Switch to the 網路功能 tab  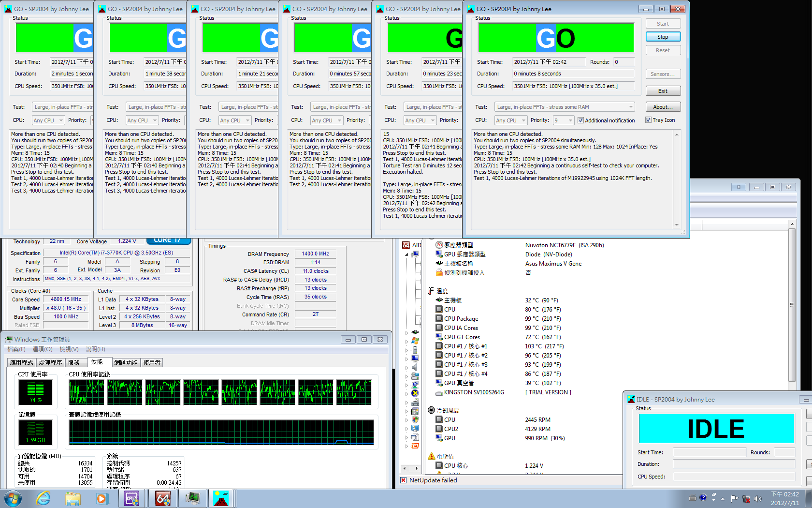[x=126, y=362]
